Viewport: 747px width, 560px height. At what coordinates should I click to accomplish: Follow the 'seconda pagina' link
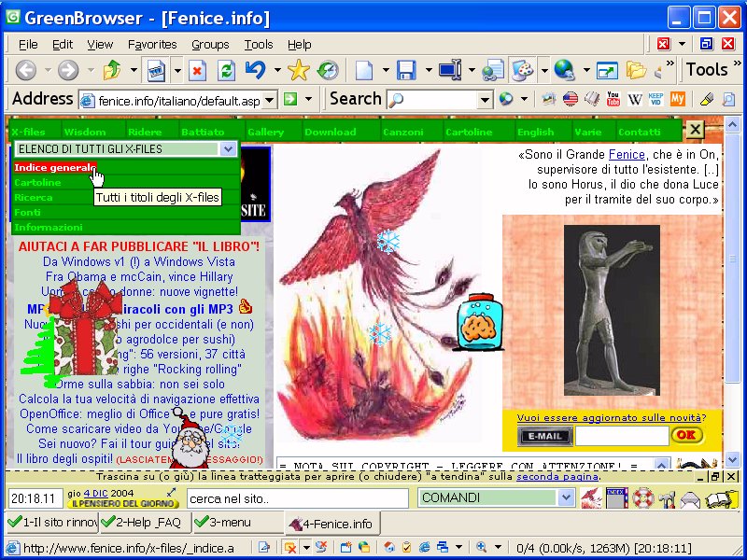pos(557,476)
